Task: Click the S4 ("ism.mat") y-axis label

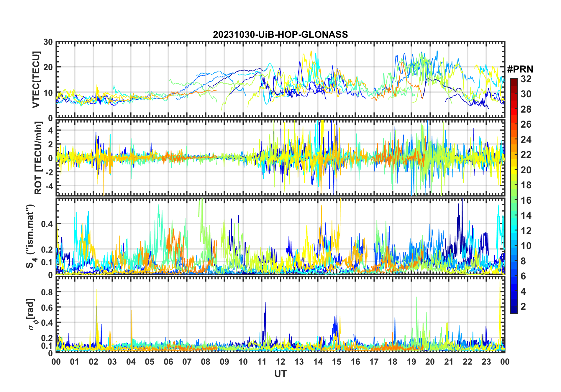Action: click(31, 236)
